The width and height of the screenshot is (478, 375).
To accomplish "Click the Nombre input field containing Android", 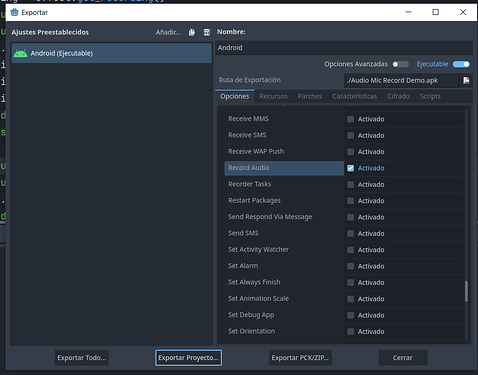I will (344, 48).
